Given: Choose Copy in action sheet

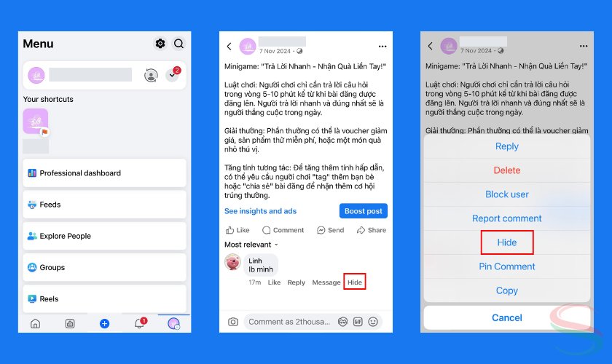Looking at the screenshot, I should [x=506, y=290].
